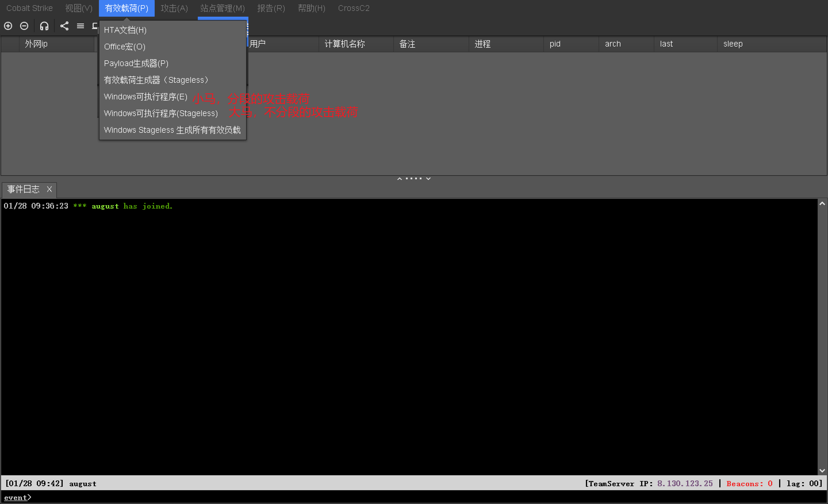Open the 攻击(A) menu
The height and width of the screenshot is (504, 828).
pyautogui.click(x=174, y=8)
